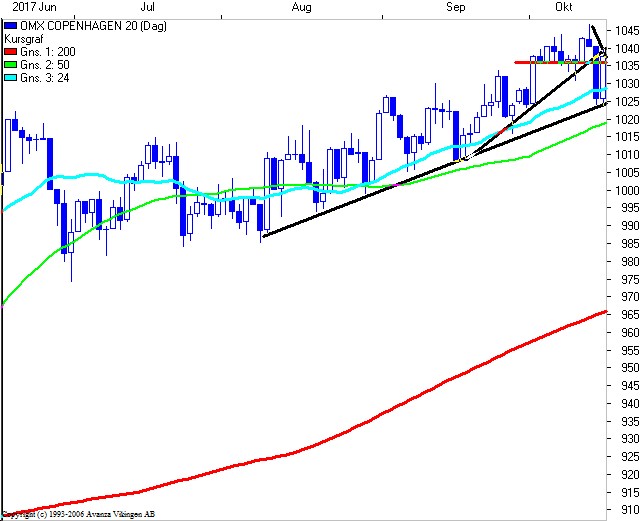Click the 'Aug' month label

pos(301,7)
